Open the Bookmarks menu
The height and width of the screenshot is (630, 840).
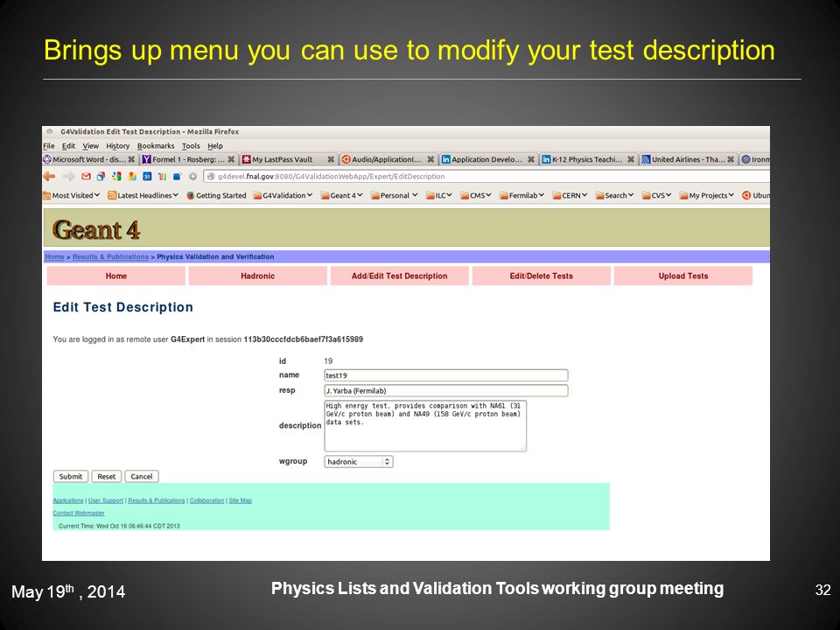156,146
